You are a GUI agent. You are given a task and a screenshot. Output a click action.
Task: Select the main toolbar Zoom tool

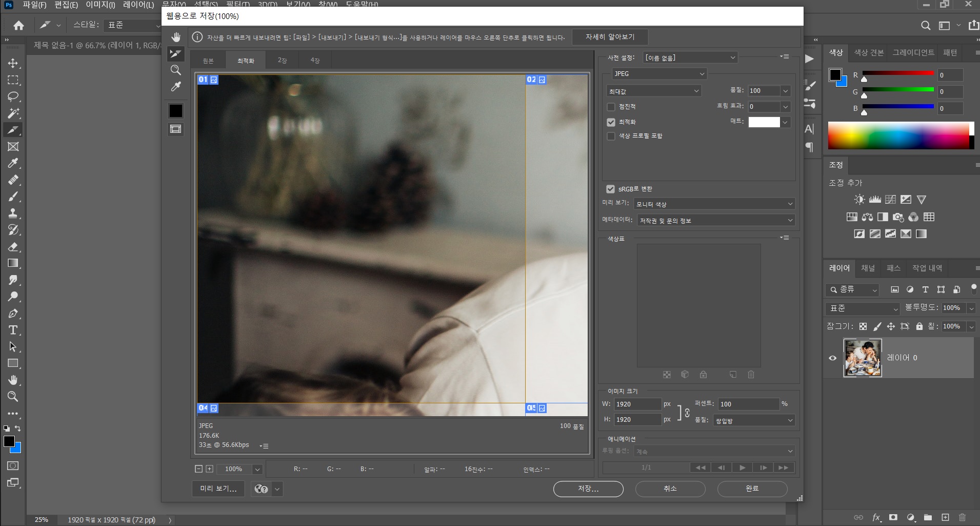pyautogui.click(x=13, y=397)
